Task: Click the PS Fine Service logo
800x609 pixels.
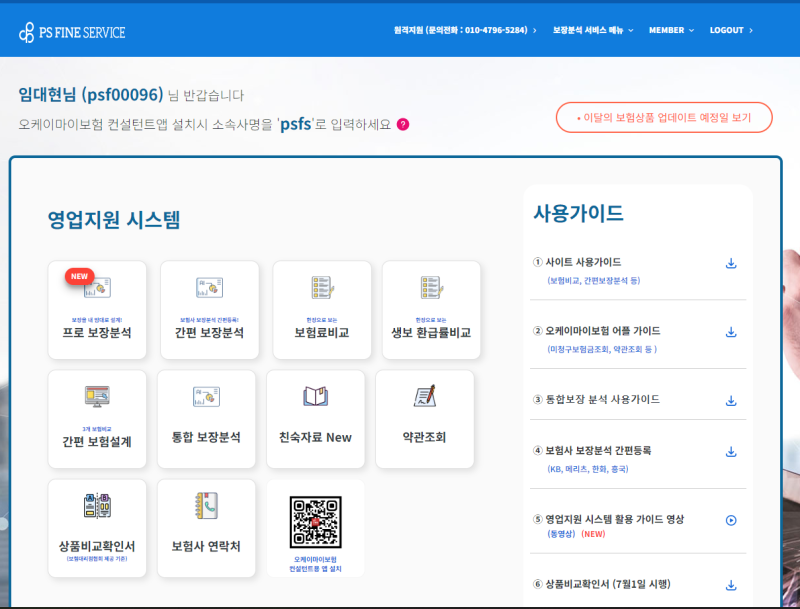Action: point(72,33)
